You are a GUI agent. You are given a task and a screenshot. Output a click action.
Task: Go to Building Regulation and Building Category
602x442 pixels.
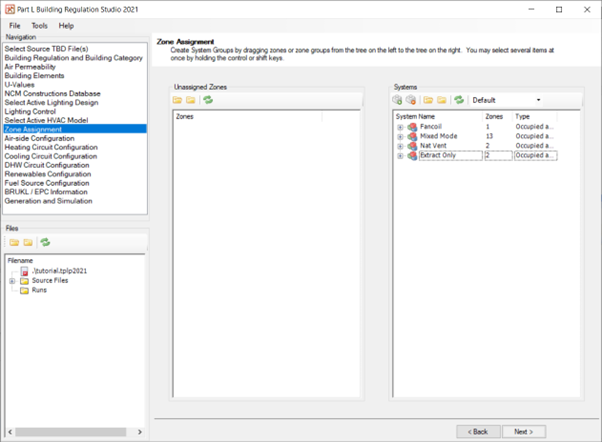tap(75, 58)
